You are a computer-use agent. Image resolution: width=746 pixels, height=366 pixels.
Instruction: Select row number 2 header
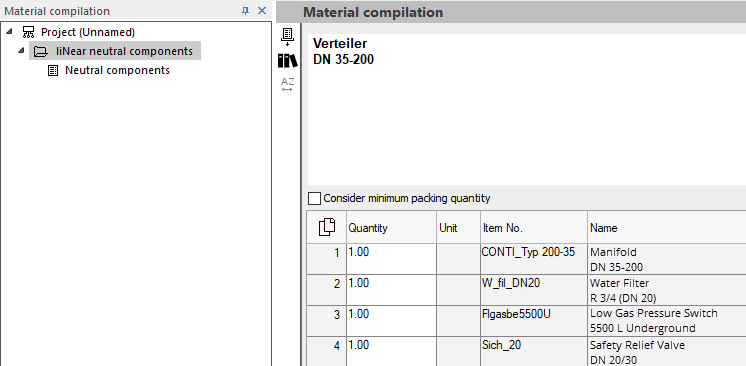[327, 290]
